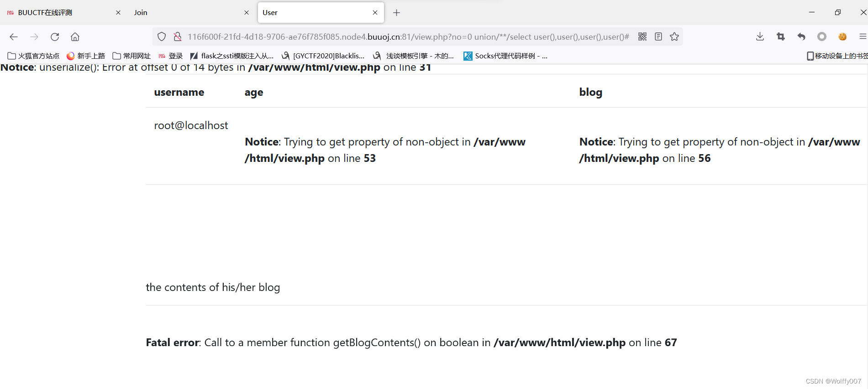This screenshot has height=389, width=868.
Task: Click the URL address field
Action: [408, 37]
